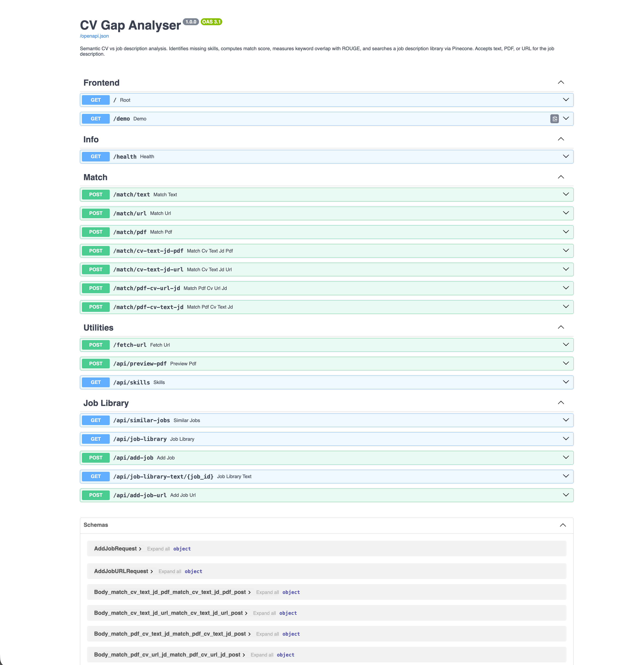The image size is (644, 665).
Task: Expand the GET / Root endpoint chevron
Action: pos(566,100)
